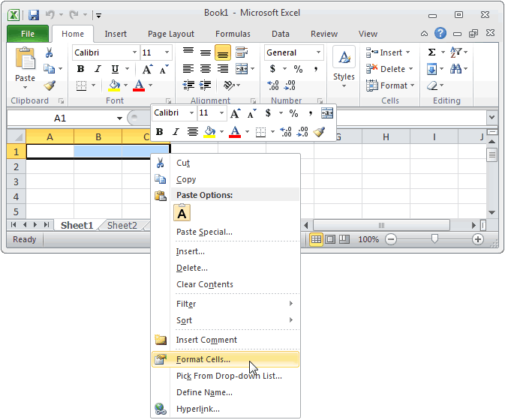Click Decrease Indent in the Alignment group
505x420 pixels.
(x=188, y=85)
